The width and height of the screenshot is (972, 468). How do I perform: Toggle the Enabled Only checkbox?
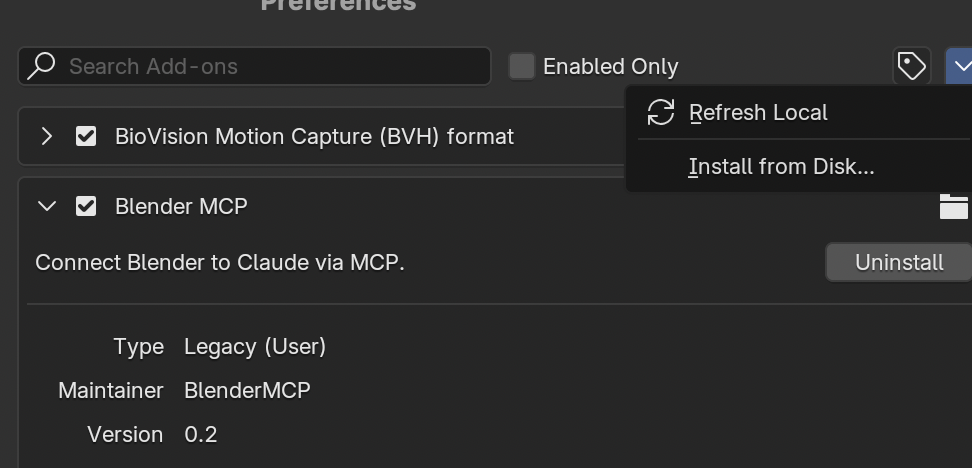pos(522,66)
